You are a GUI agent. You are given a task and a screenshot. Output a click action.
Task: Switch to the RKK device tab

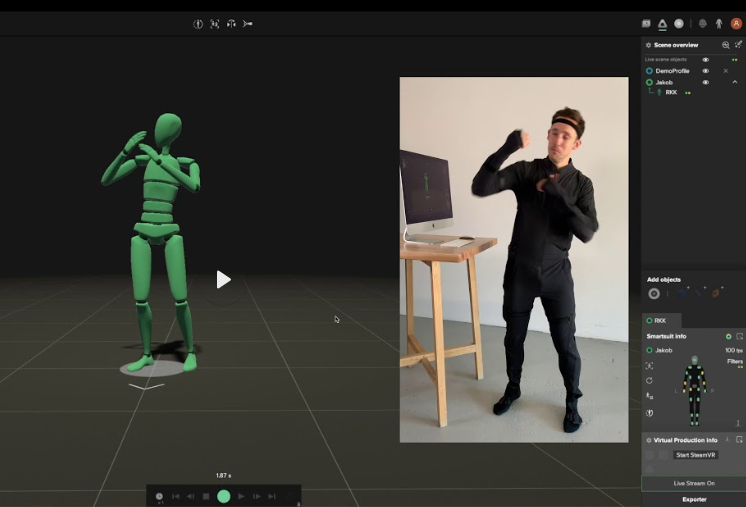661,321
